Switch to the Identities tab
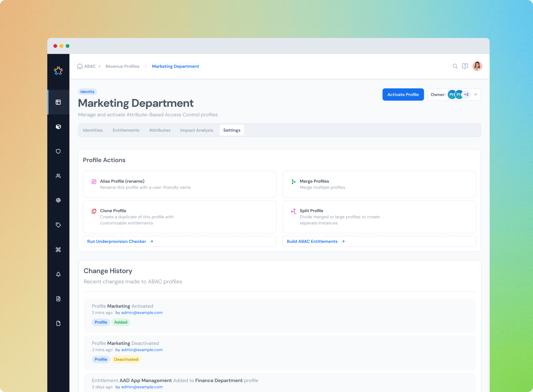The width and height of the screenshot is (533, 392). 93,130
